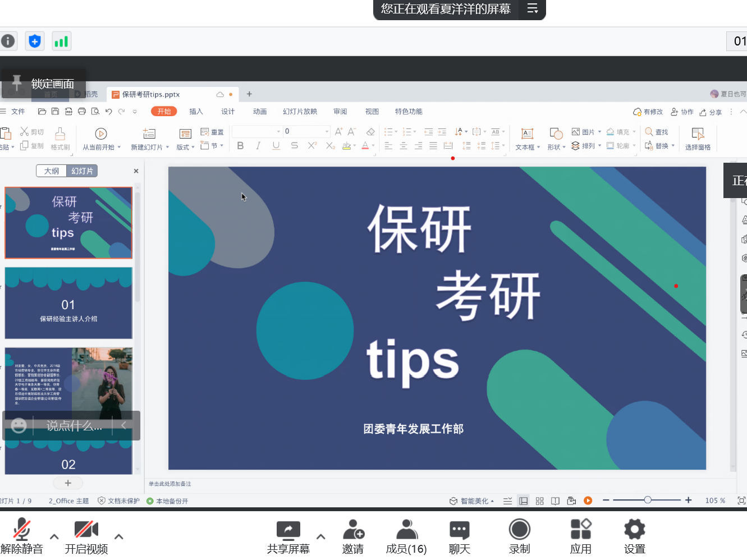Unmute the microphone
Viewport: 747px width, 560px height.
22,530
